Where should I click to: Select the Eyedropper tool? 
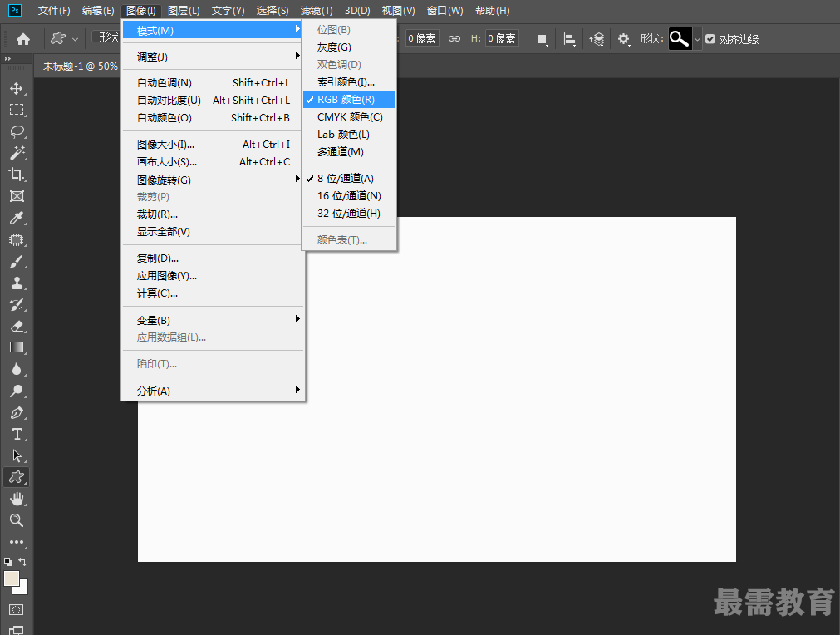pos(17,218)
